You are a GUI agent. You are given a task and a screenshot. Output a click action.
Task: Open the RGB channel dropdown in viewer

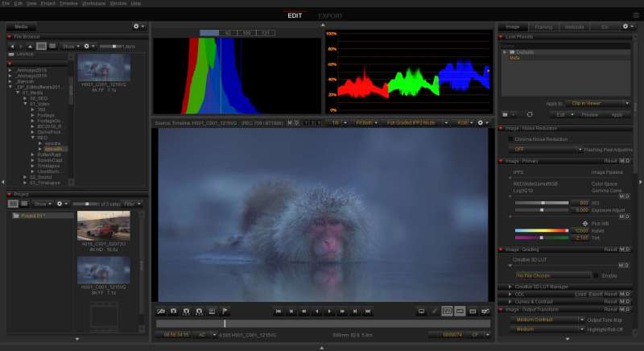point(464,122)
